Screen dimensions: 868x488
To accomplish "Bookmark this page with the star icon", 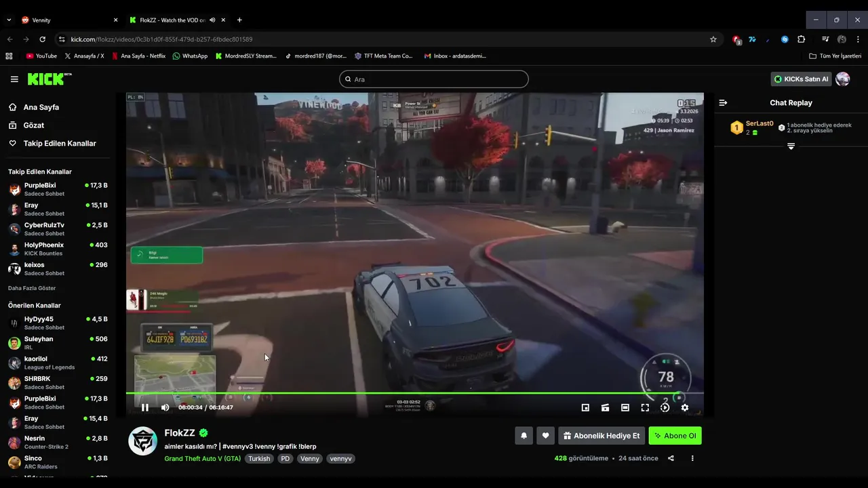I will (713, 39).
